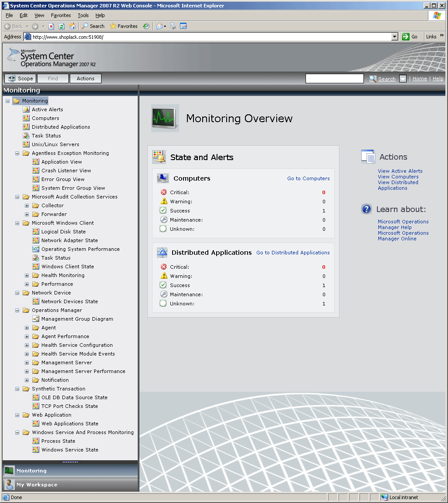Collapse the Synthetic Transaction folder

[x=17, y=389]
